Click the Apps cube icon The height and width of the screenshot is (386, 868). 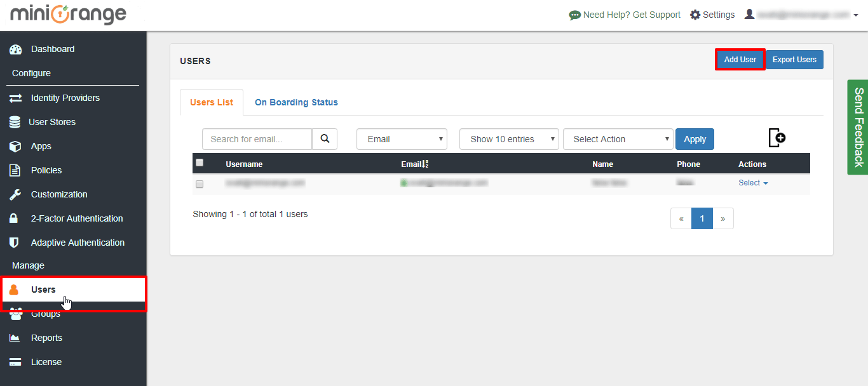[x=15, y=146]
